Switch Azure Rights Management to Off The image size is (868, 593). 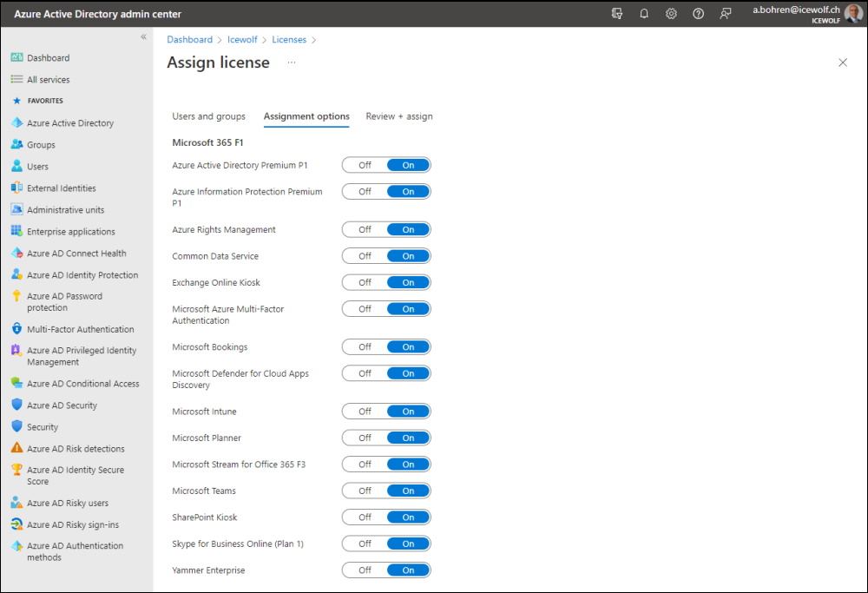pos(365,229)
